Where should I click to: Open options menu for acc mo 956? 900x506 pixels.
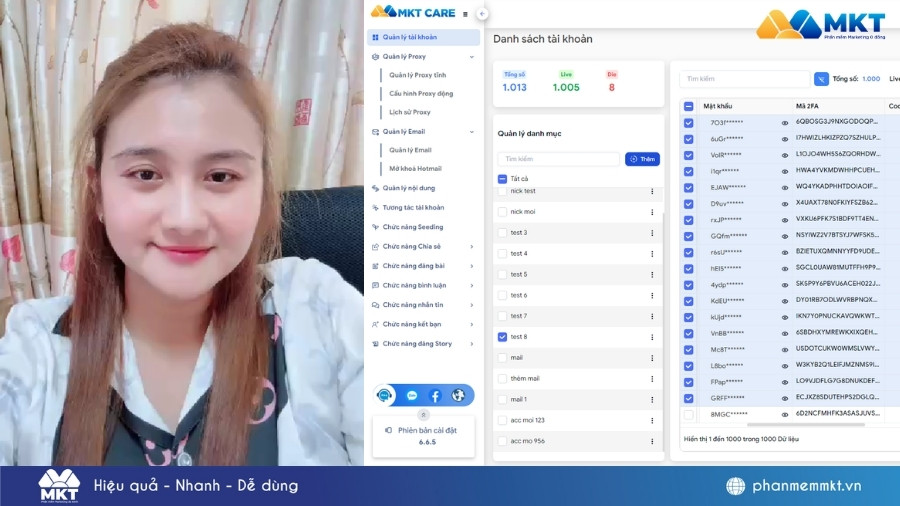tap(652, 441)
